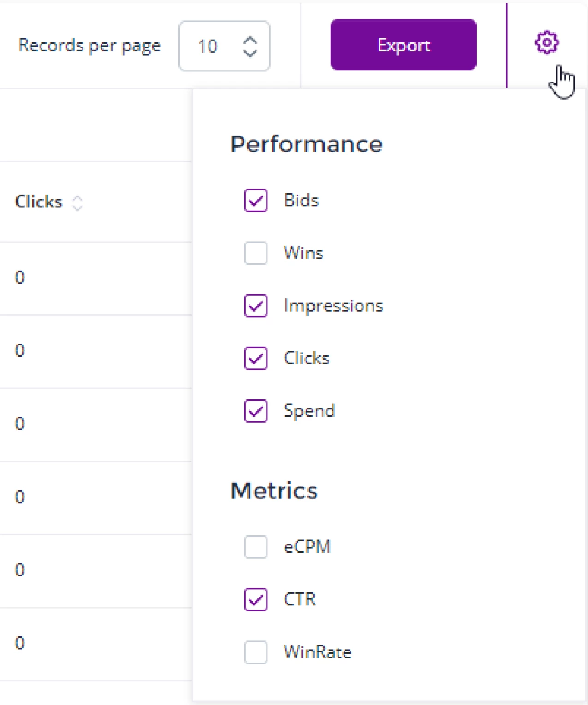The height and width of the screenshot is (705, 588).
Task: Disable the Impressions checkbox
Action: coord(255,306)
